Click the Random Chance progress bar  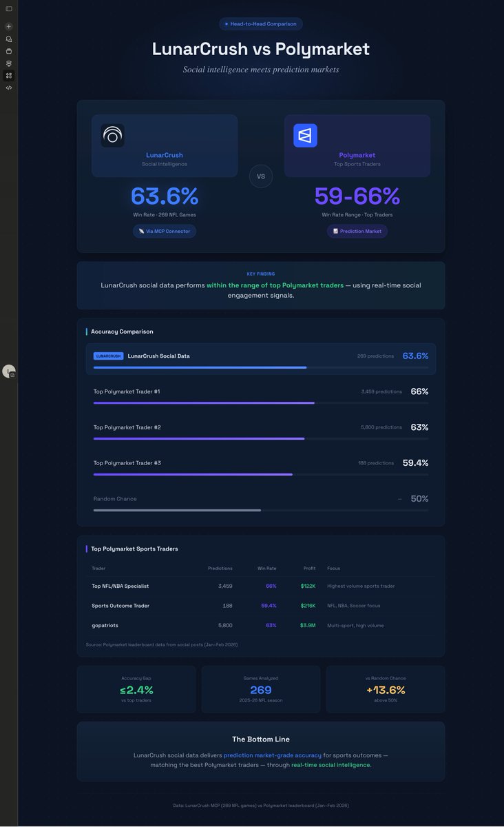(x=261, y=511)
